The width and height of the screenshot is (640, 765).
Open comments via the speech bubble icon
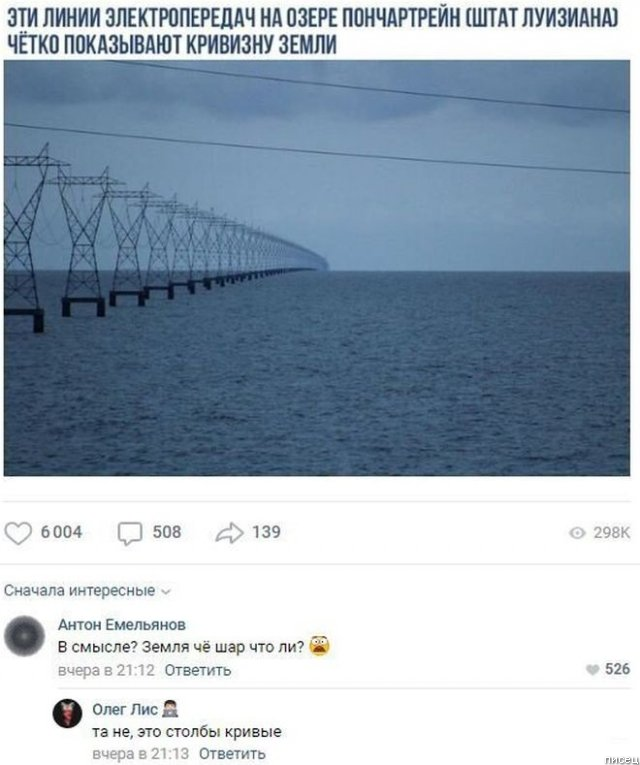pos(130,533)
